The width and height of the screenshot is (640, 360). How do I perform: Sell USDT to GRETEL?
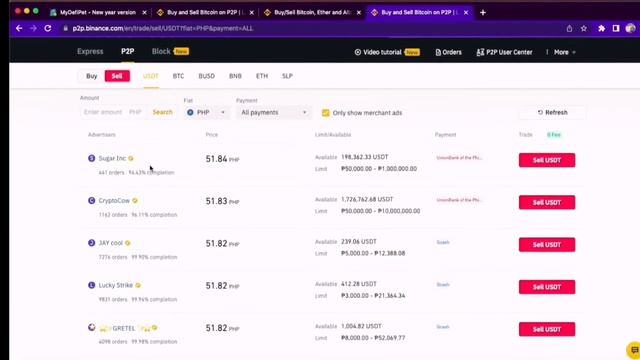tap(547, 329)
